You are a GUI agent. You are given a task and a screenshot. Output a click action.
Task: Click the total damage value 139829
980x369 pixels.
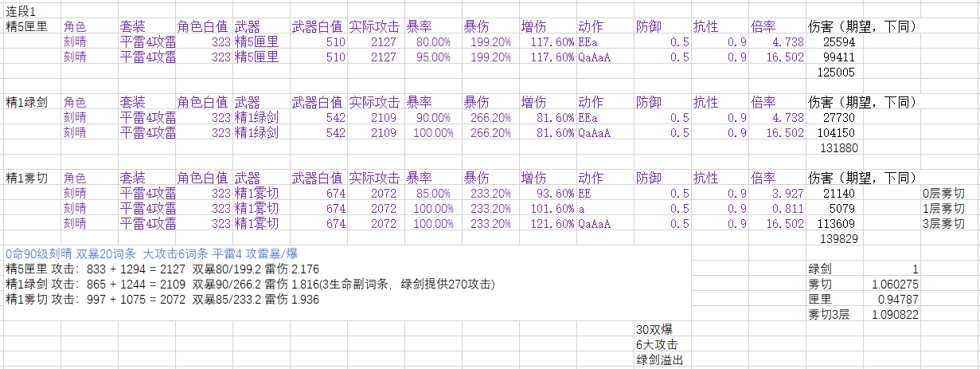(837, 239)
